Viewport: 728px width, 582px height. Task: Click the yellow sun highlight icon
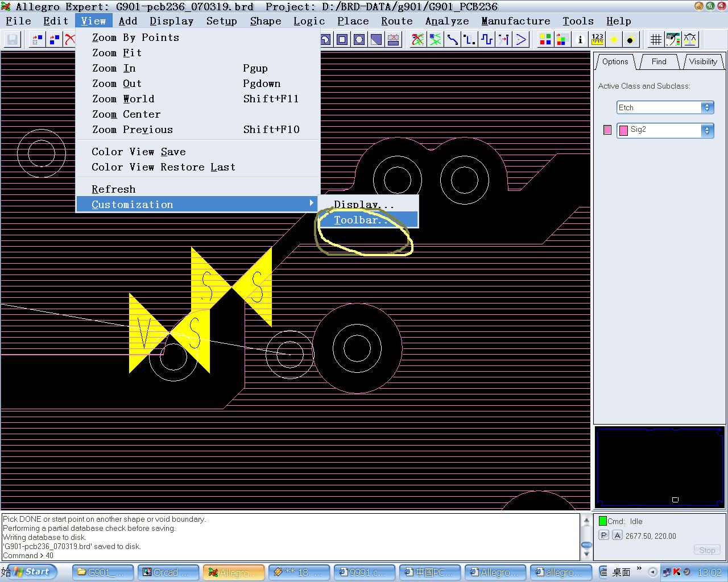[614, 39]
